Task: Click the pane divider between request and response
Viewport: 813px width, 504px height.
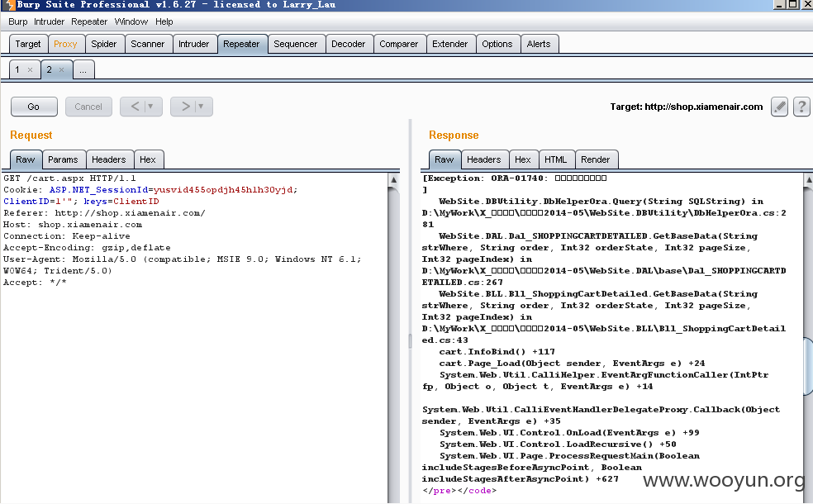Action: 410,340
